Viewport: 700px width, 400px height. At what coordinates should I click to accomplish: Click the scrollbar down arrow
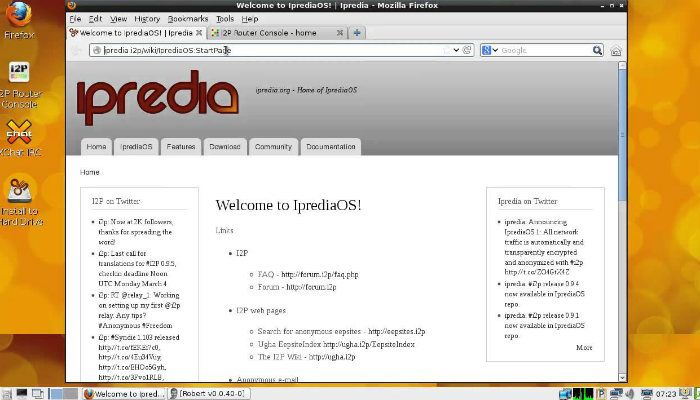point(622,377)
